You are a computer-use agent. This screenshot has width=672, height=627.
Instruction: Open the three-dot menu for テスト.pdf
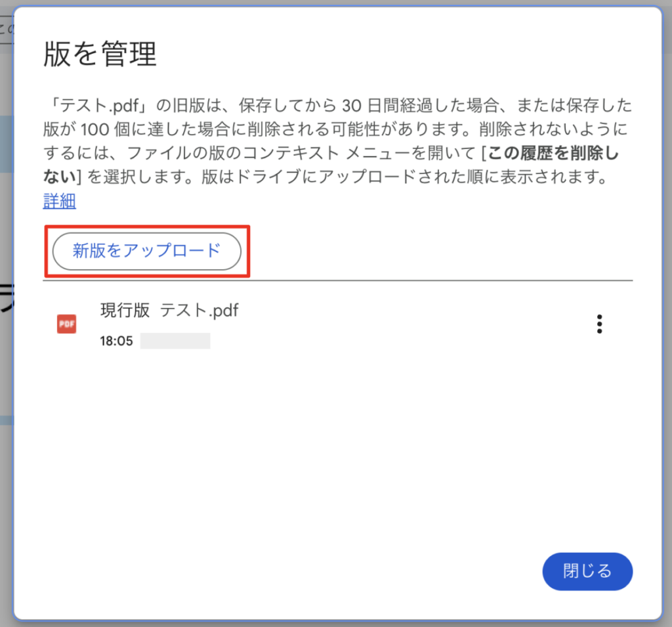click(x=600, y=324)
